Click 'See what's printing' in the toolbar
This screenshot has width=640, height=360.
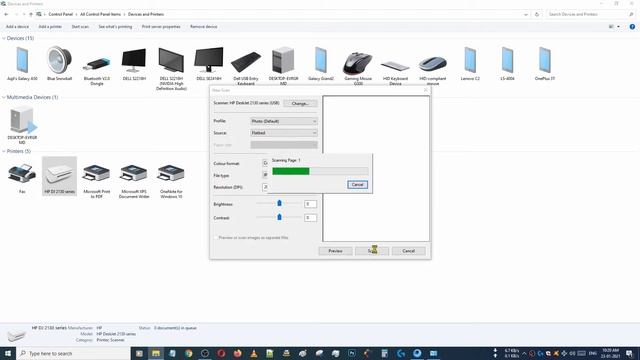pyautogui.click(x=115, y=27)
